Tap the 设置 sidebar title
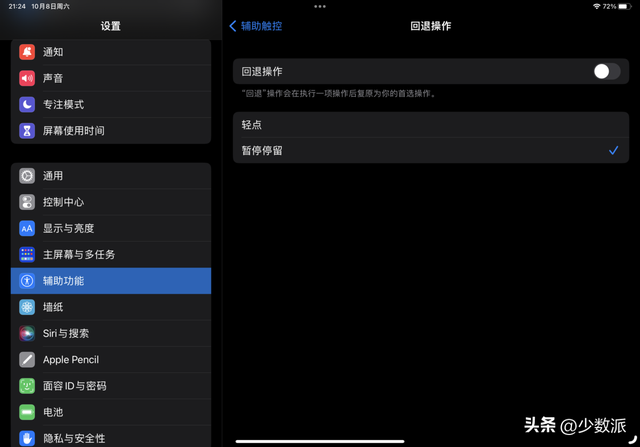This screenshot has height=447, width=640. [111, 26]
